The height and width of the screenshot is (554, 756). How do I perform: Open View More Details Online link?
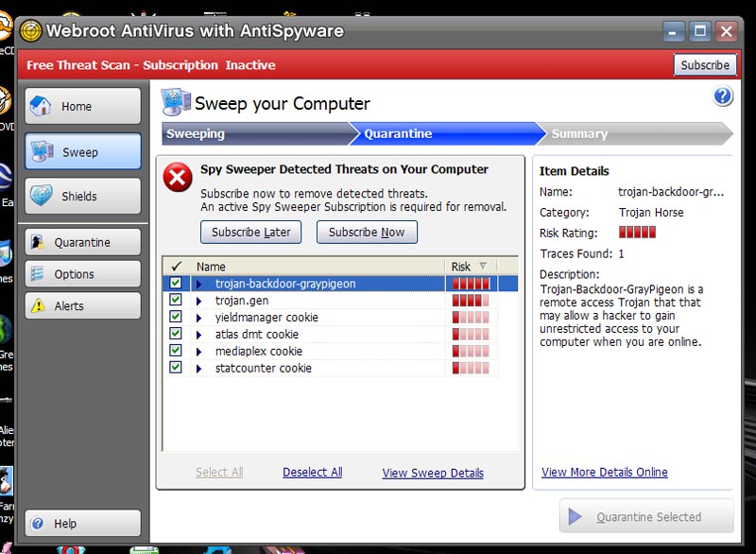[x=605, y=472]
